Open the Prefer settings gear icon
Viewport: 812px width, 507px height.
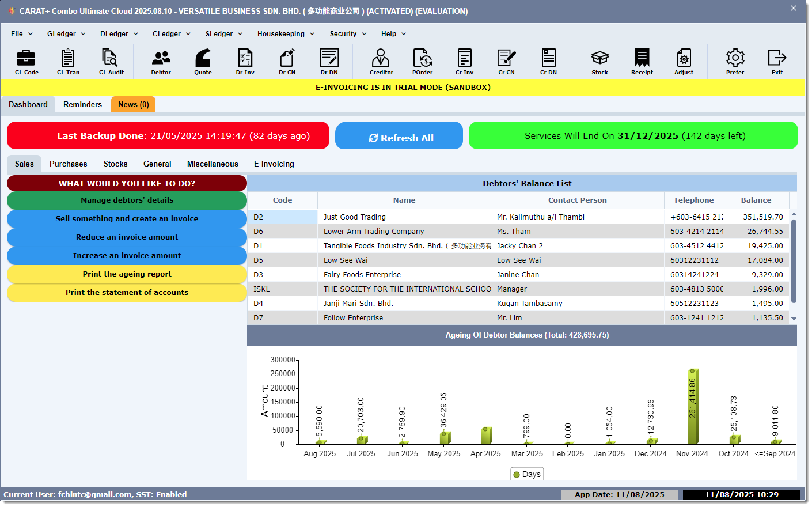[x=735, y=62]
